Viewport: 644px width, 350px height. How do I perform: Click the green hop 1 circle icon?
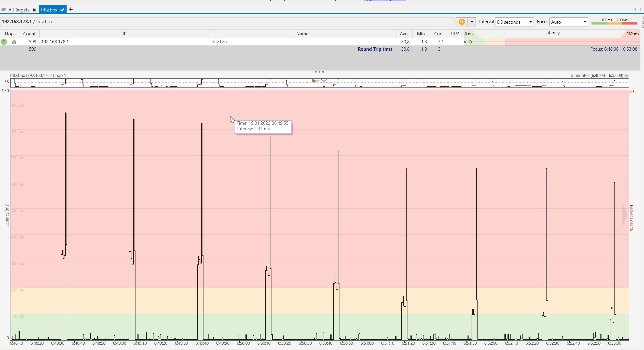(x=4, y=42)
